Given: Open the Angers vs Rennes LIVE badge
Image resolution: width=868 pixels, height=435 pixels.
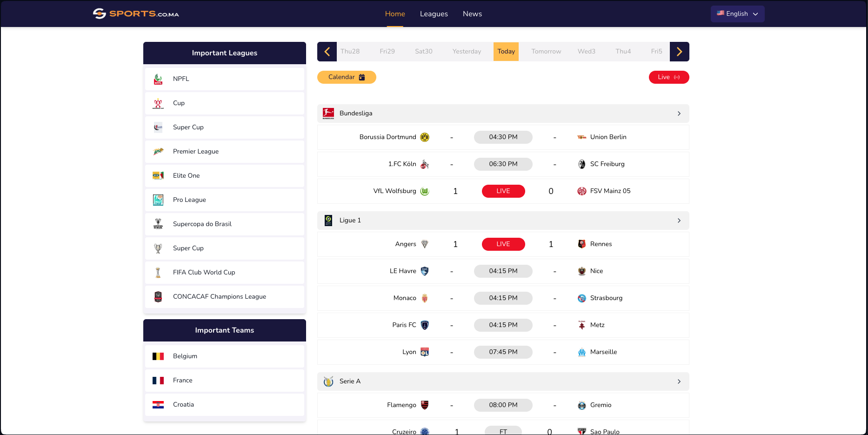Looking at the screenshot, I should tap(503, 244).
